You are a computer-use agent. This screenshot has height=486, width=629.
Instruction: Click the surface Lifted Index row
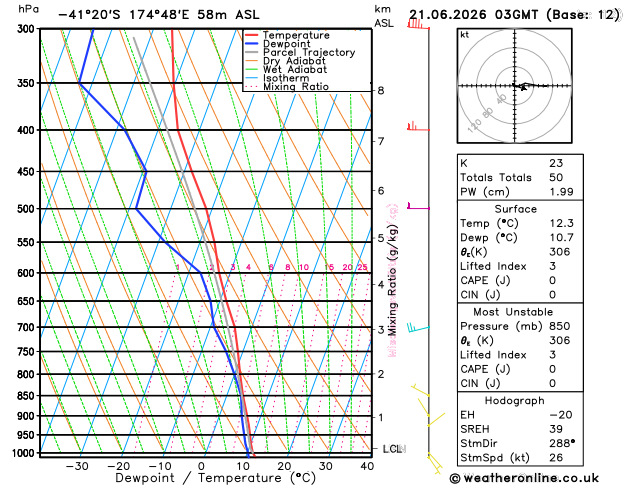tap(520, 266)
